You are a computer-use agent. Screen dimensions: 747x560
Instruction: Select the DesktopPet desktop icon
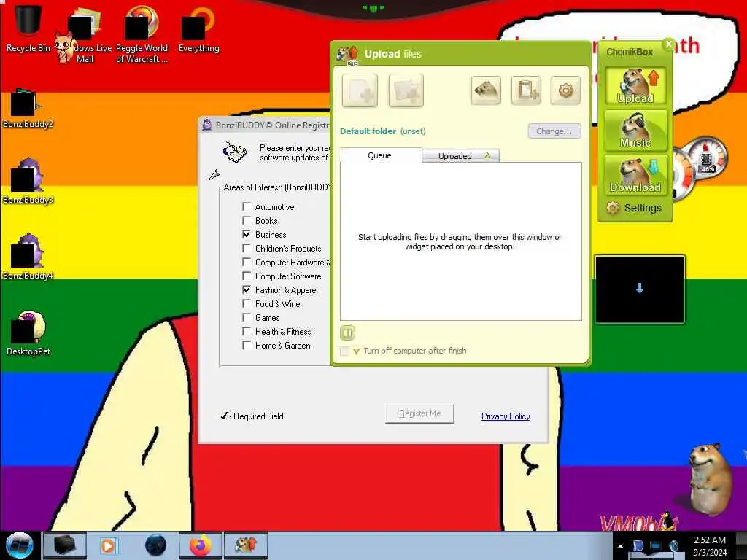click(28, 333)
